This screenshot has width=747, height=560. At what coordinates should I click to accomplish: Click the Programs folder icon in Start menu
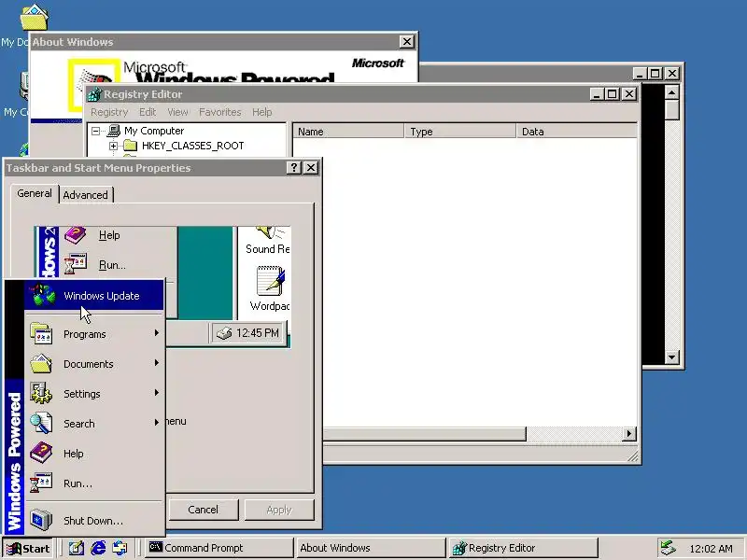click(x=41, y=333)
